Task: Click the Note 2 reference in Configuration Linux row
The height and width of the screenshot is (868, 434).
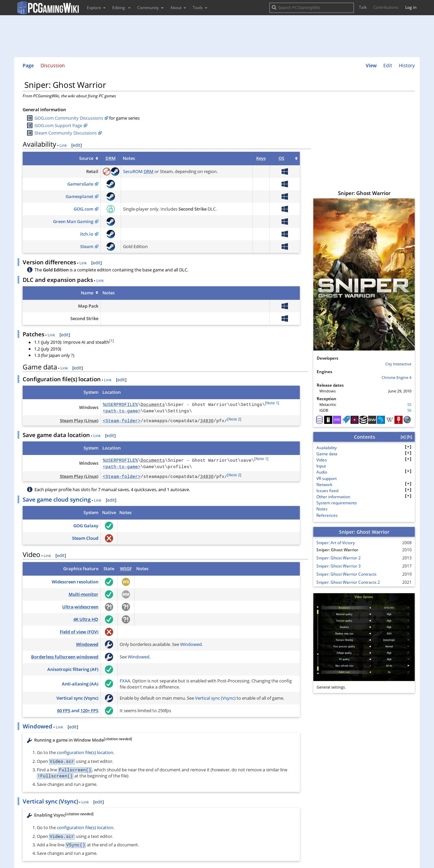Action: [234, 419]
